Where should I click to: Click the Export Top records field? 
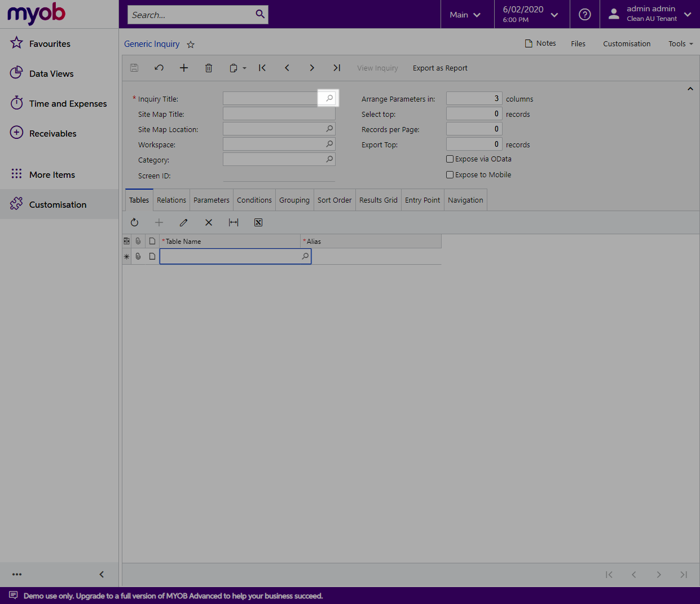coord(474,144)
